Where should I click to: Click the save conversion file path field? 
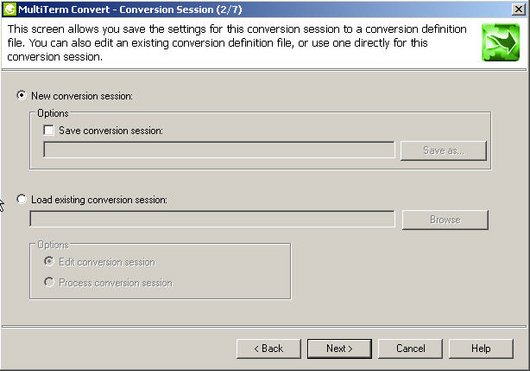pos(219,150)
